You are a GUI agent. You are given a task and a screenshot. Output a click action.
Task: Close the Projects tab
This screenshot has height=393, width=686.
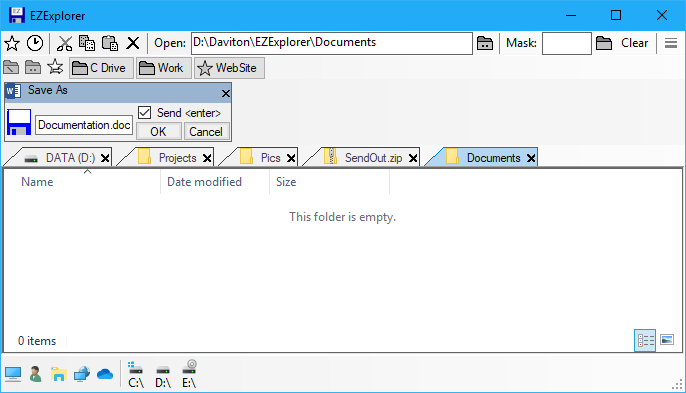coord(207,158)
